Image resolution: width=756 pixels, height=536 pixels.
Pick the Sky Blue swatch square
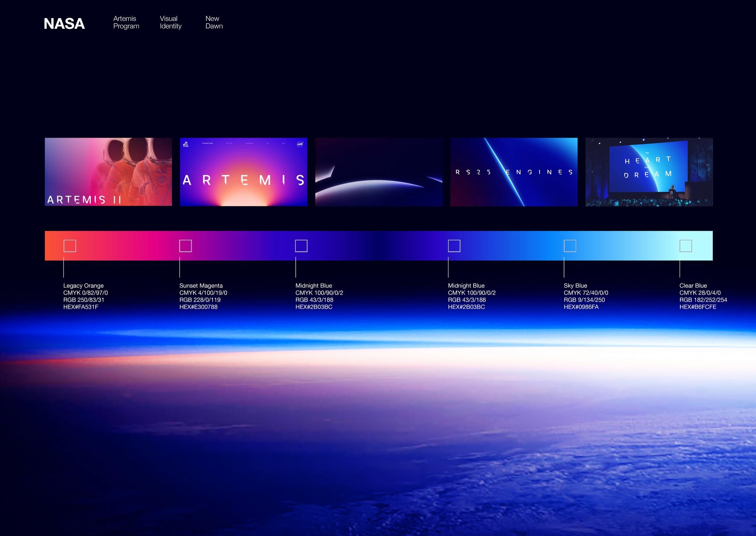click(570, 246)
